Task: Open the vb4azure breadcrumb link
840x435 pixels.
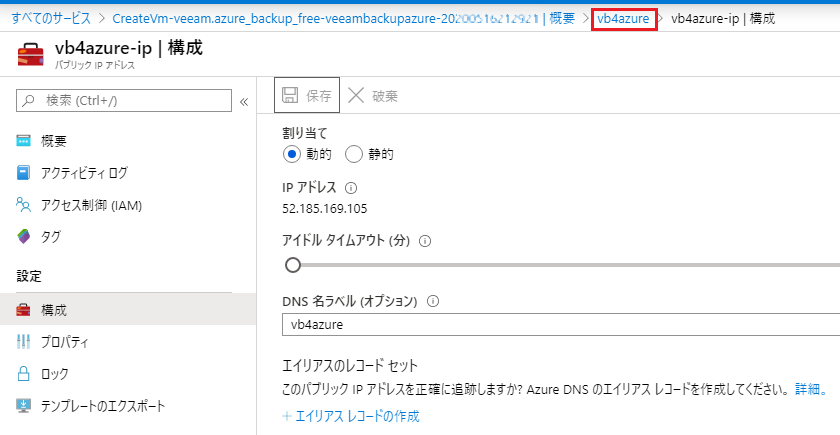Action: coord(623,19)
